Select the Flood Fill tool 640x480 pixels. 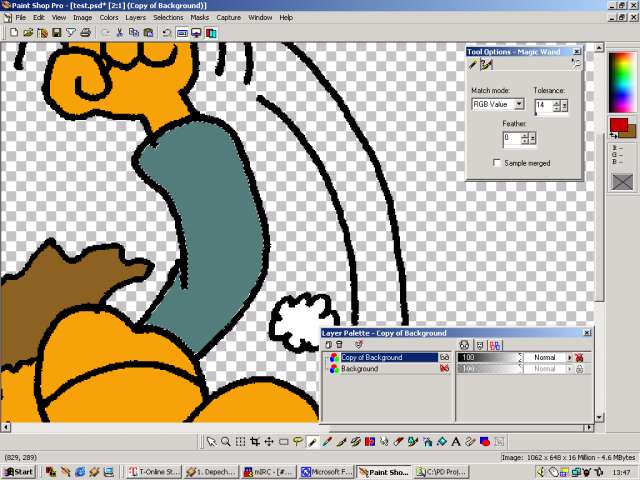pyautogui.click(x=442, y=442)
